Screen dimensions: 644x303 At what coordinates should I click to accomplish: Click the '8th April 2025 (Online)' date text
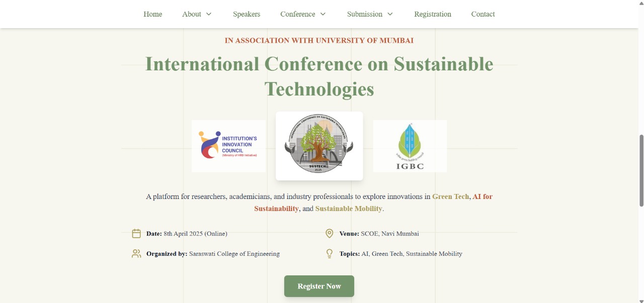pyautogui.click(x=195, y=234)
